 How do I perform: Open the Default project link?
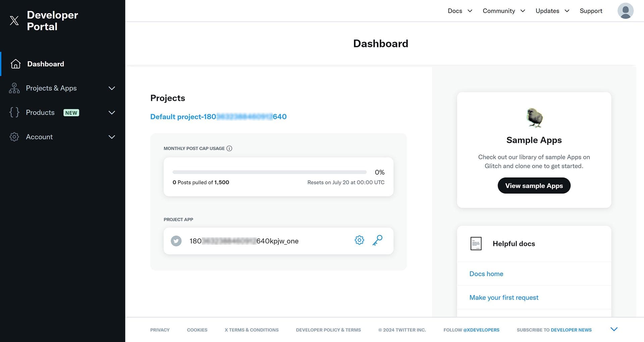tap(218, 117)
